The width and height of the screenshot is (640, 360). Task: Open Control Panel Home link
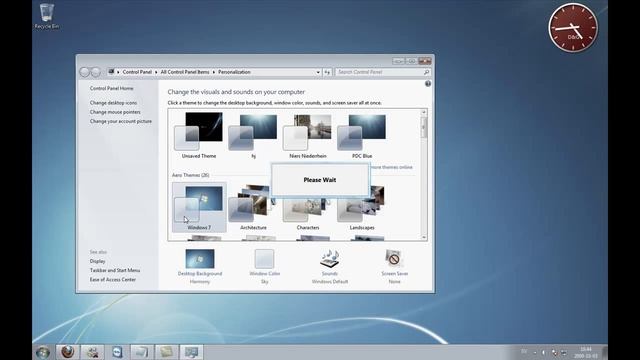111,88
